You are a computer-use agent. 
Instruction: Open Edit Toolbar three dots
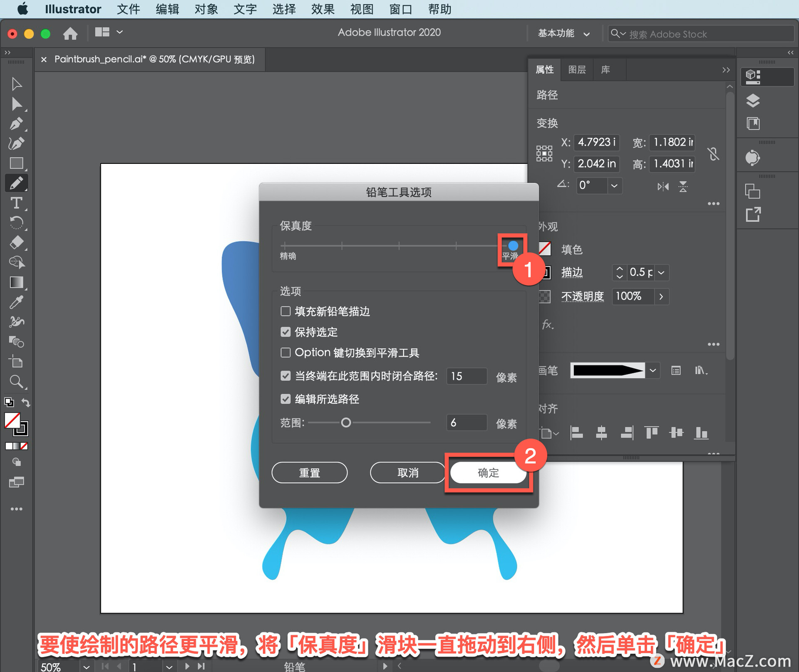pyautogui.click(x=16, y=509)
